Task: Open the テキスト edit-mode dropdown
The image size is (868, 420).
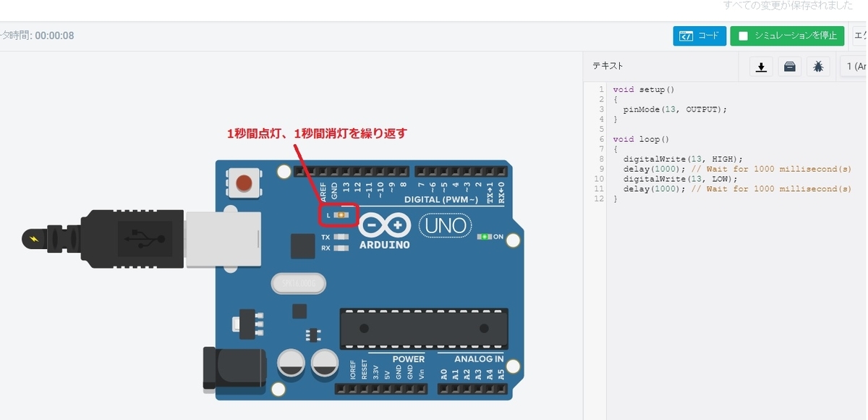Action: [608, 66]
